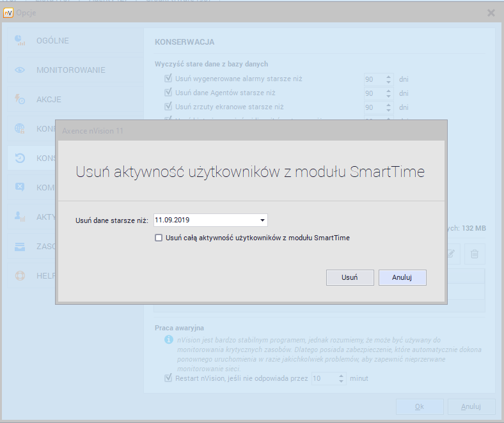The image size is (504, 423).
Task: Click the maintenance clock-arrow sidebar icon
Action: [x=20, y=158]
